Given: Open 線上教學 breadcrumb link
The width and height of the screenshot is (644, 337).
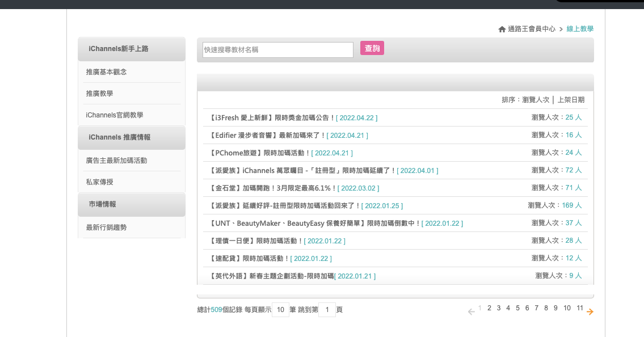Looking at the screenshot, I should pyautogui.click(x=580, y=29).
